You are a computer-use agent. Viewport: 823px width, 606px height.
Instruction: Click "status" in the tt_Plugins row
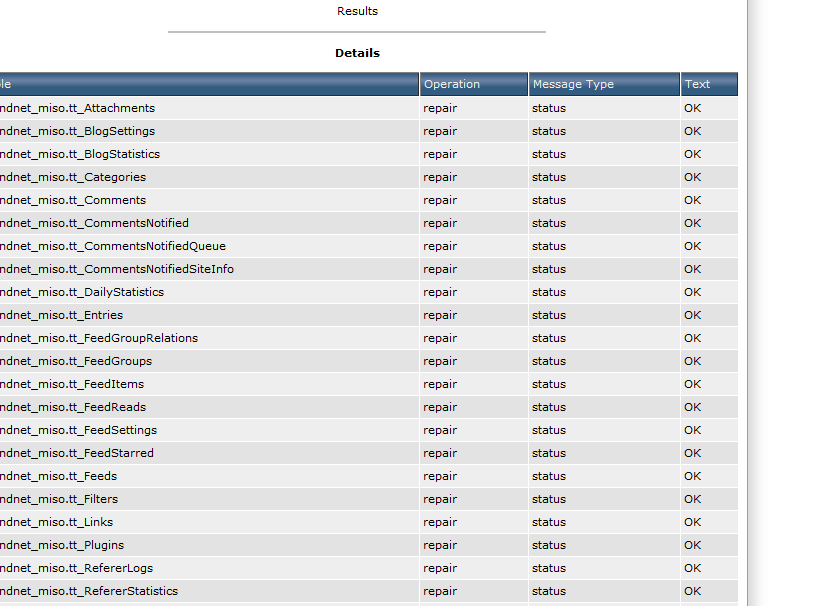549,546
